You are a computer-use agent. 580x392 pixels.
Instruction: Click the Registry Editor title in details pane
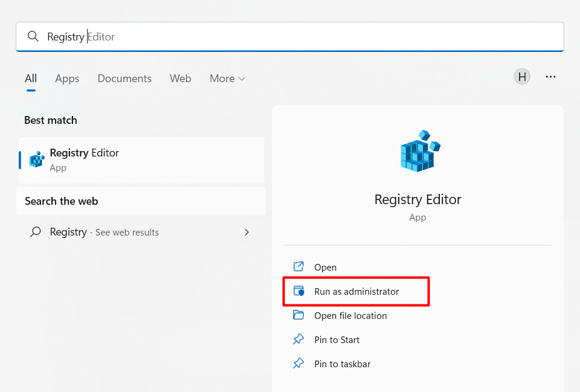(417, 199)
